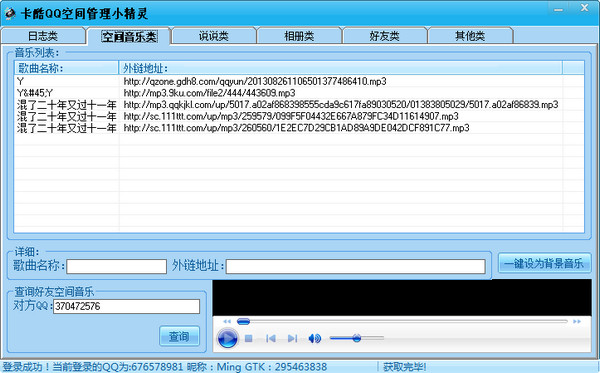
Task: Click the login status text showing QQ 676578981
Action: [165, 367]
